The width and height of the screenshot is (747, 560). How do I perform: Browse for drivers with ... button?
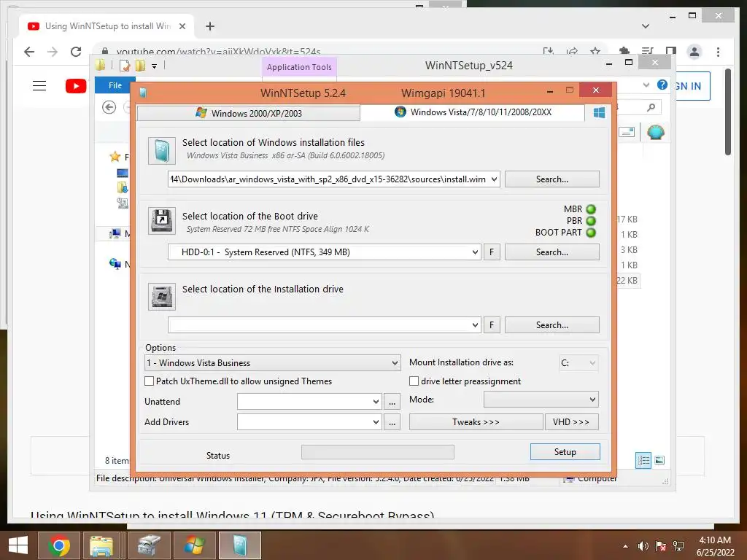click(392, 422)
